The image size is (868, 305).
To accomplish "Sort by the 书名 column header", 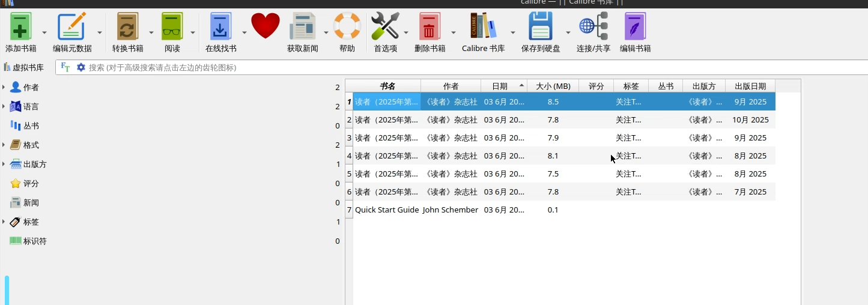I will (387, 86).
